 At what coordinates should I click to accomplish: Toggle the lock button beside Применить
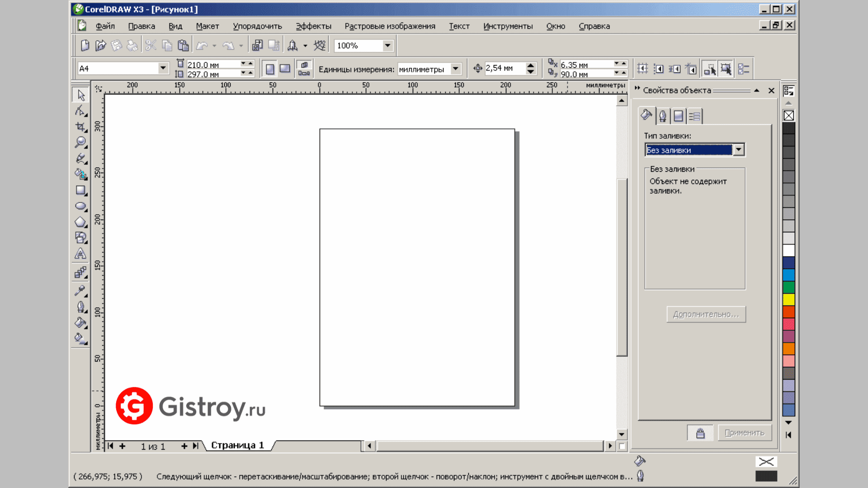(x=700, y=433)
